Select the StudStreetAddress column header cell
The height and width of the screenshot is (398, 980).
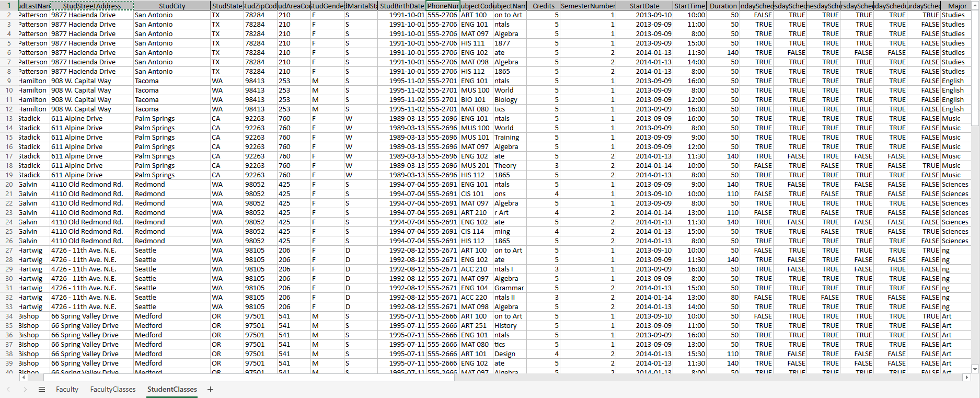(x=91, y=6)
